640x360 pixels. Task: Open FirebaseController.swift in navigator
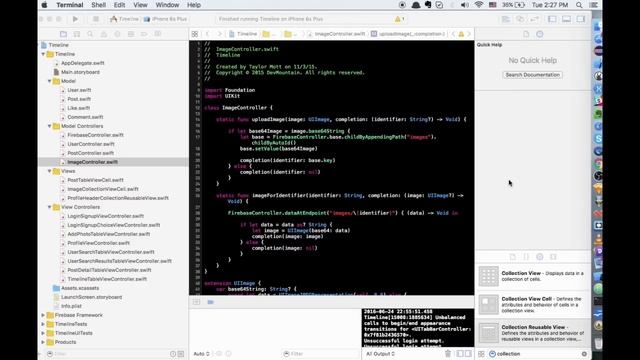(96, 135)
